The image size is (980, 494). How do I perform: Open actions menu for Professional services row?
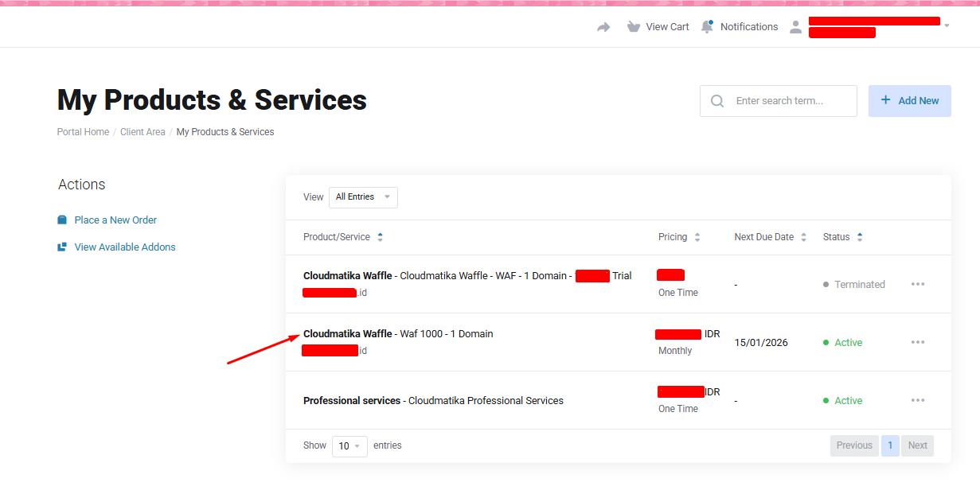point(918,400)
